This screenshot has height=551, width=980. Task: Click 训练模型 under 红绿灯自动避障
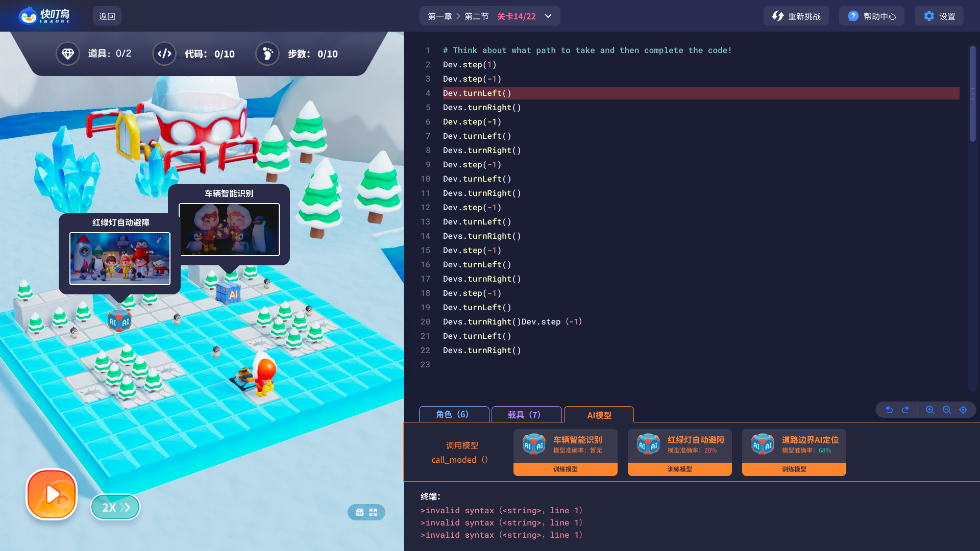coord(679,469)
